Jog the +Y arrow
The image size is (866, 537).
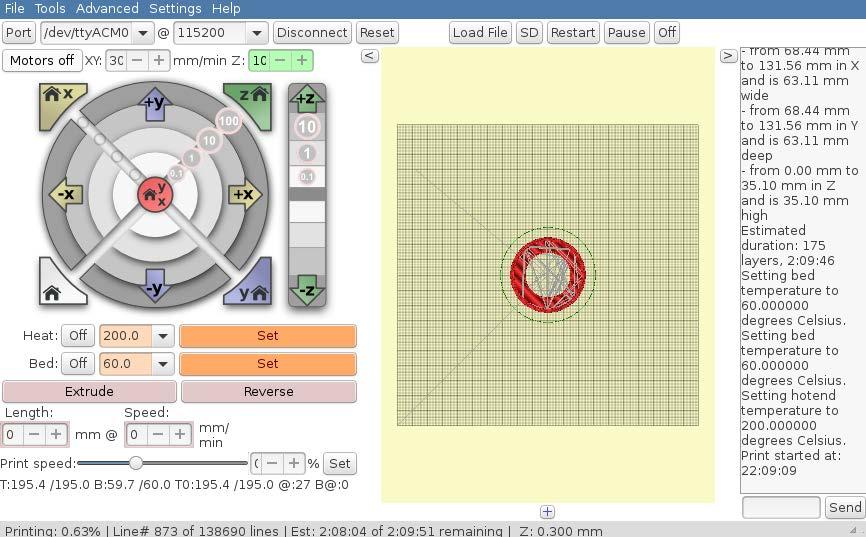coord(155,103)
